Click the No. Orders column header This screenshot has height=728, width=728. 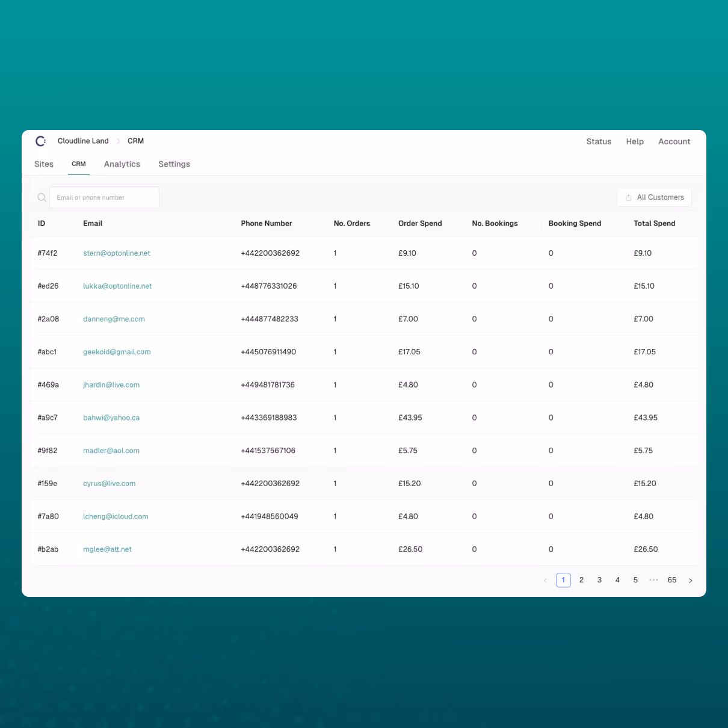352,223
